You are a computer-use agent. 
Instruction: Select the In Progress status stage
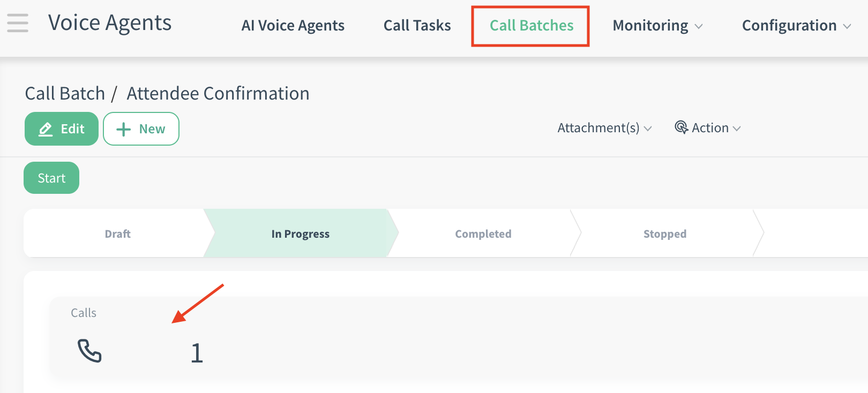[300, 234]
